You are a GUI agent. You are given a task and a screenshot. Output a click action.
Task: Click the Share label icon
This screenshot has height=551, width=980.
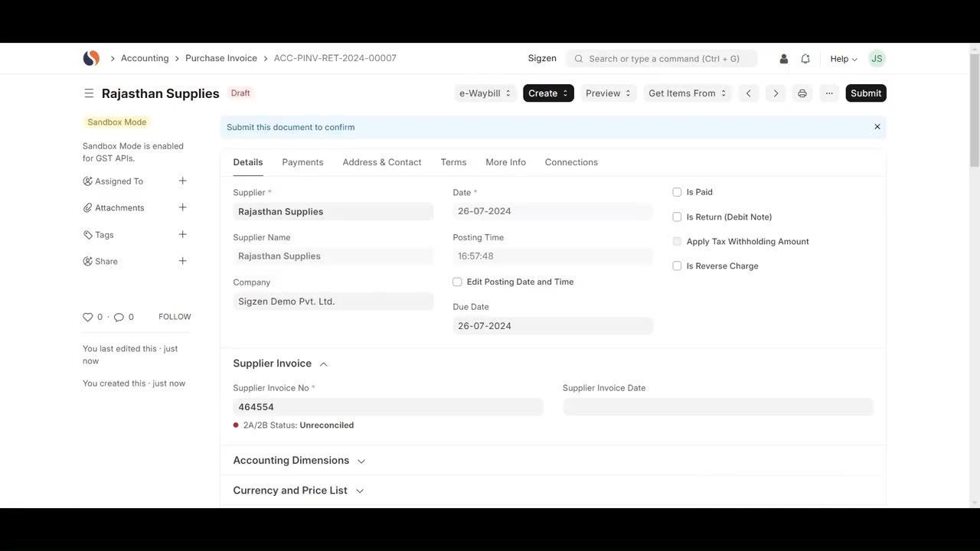coord(100,262)
